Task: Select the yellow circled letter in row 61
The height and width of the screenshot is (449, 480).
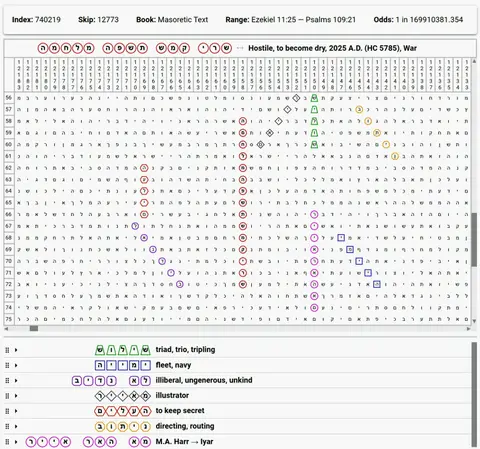Action: [x=395, y=156]
